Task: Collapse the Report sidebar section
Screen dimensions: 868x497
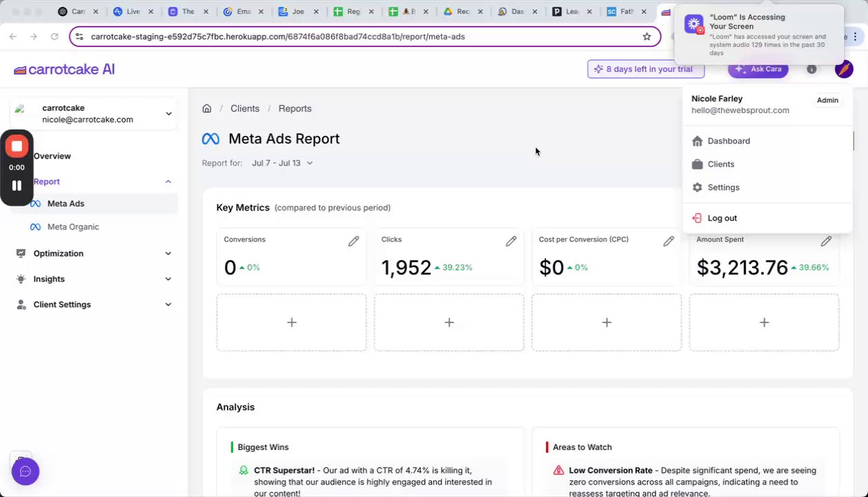Action: point(168,182)
